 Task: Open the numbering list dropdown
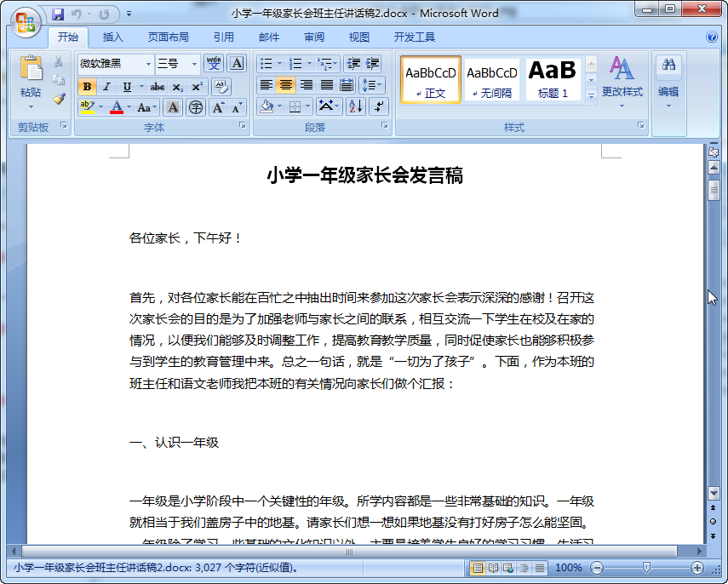point(309,63)
